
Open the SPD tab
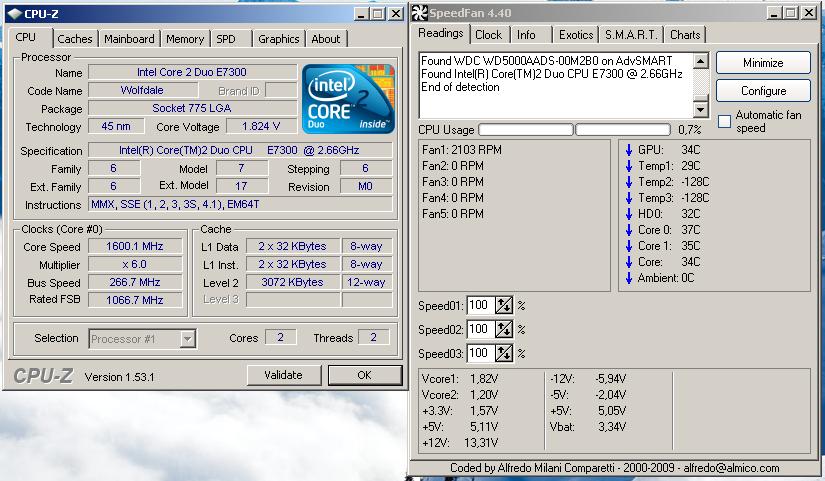(x=226, y=39)
